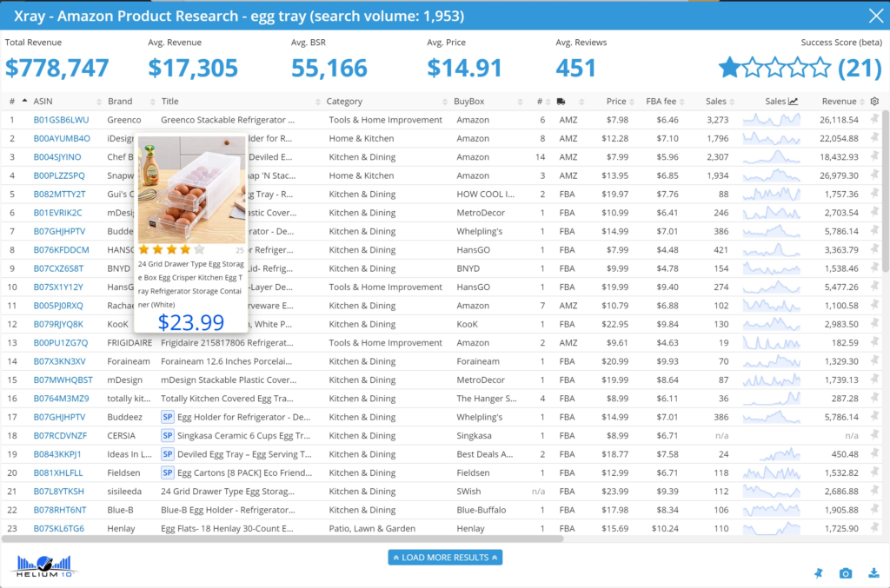Click the camera screenshot icon

(x=845, y=573)
